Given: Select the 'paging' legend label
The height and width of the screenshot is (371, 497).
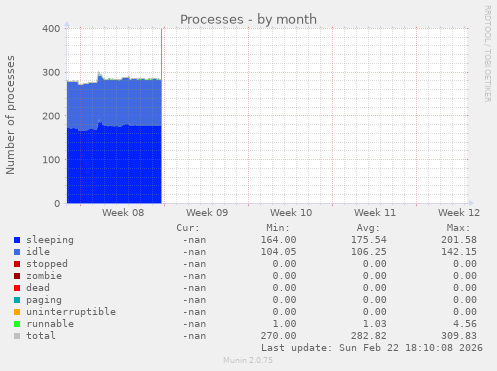Looking at the screenshot, I should point(44,300).
